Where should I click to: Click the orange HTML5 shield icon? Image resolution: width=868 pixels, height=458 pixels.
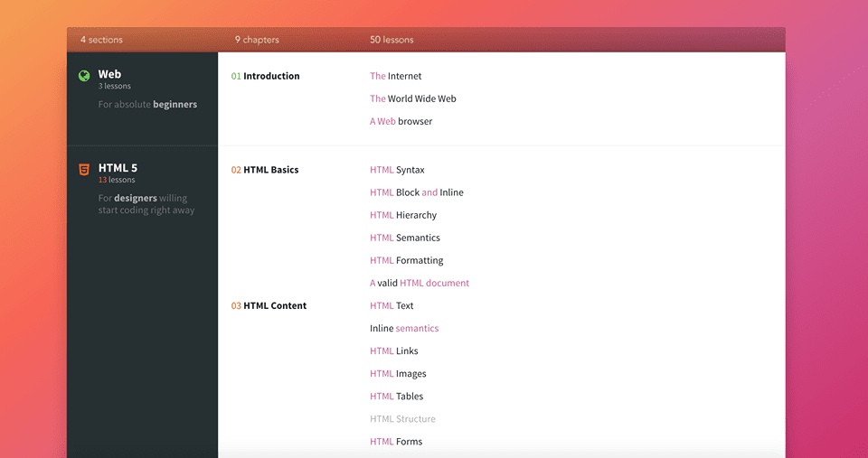(84, 169)
